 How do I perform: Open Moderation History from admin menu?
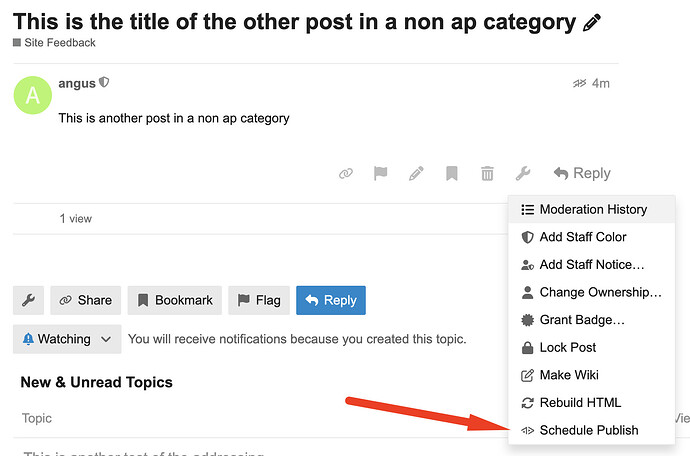tap(591, 210)
